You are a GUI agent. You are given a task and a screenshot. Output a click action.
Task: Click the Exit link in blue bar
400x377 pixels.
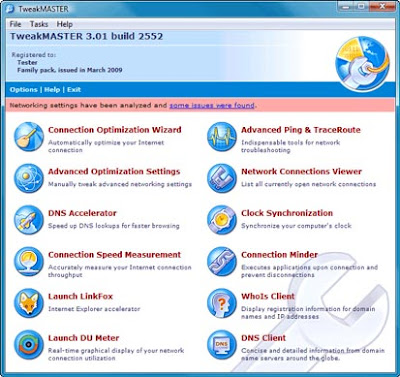(x=74, y=90)
